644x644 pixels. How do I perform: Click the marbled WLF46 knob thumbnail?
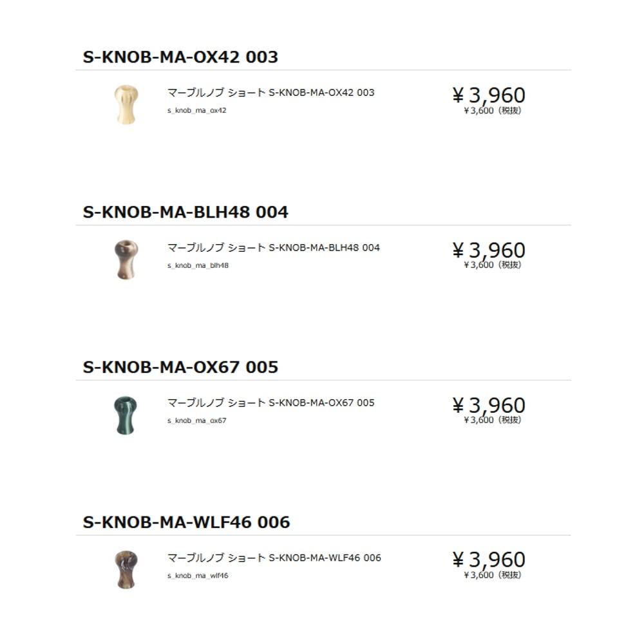point(126,569)
